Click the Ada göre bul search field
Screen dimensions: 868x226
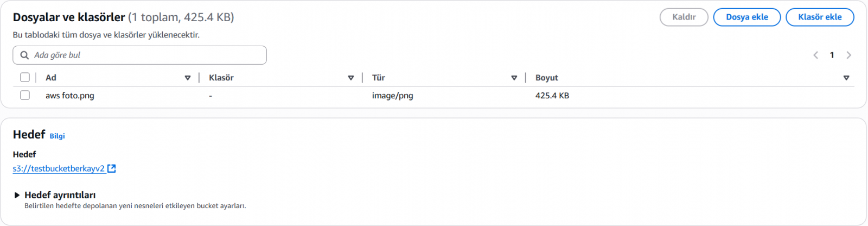pos(146,55)
